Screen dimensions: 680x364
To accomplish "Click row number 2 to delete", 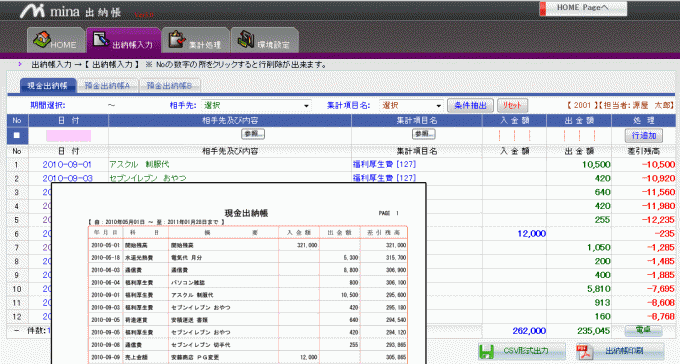I will click(x=16, y=179).
